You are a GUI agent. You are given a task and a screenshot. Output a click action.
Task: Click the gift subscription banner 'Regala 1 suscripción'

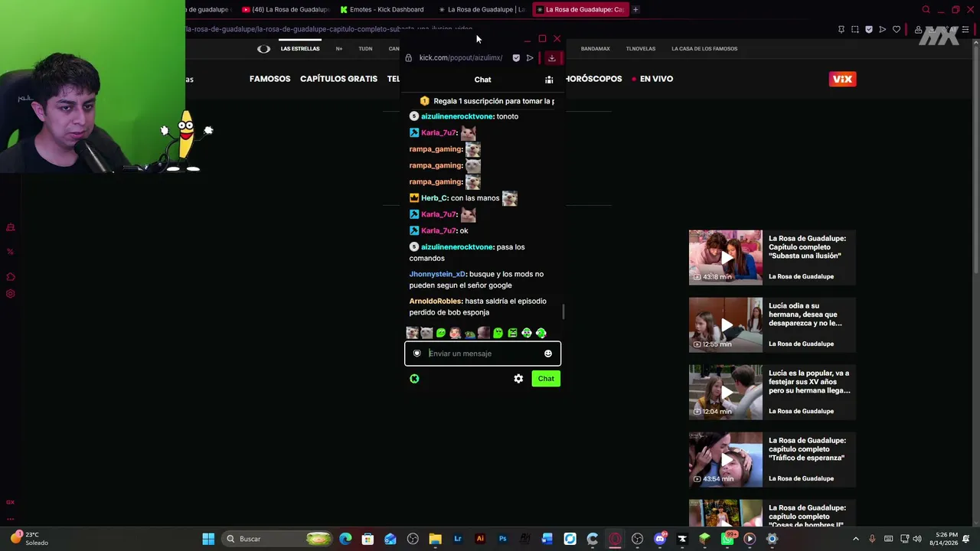pos(487,101)
